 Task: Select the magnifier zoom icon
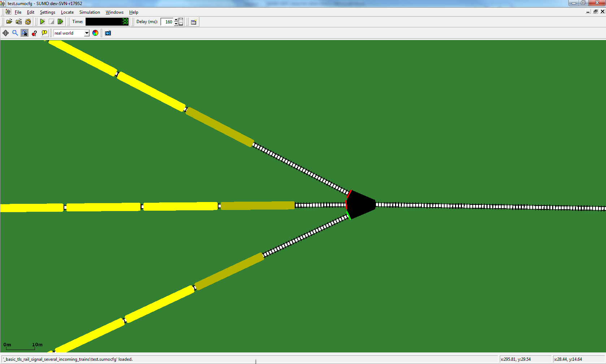pyautogui.click(x=15, y=33)
